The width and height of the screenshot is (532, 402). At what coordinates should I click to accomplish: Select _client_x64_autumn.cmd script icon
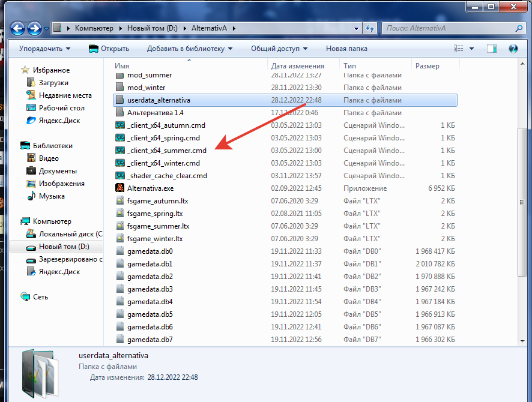(x=119, y=125)
